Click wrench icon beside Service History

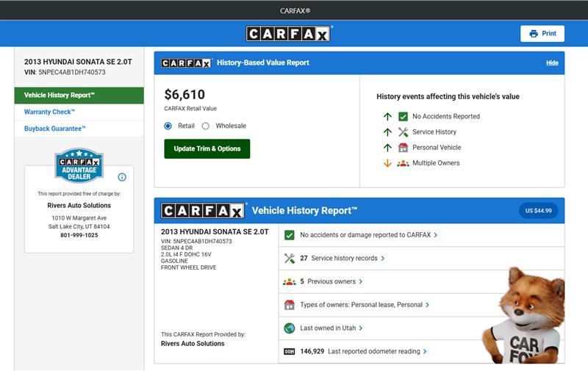coord(403,132)
